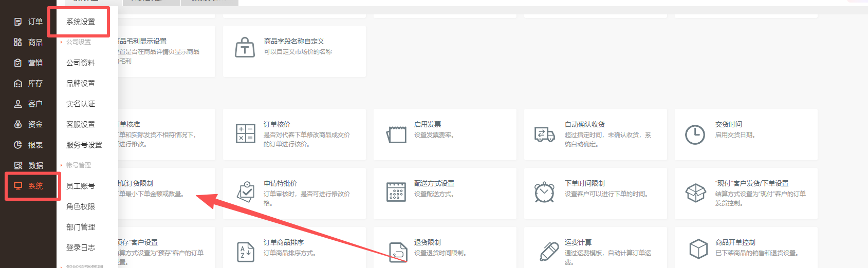Screen dimensions: 868x268
Task: Open the 商品开单控制 setting card
Action: [x=746, y=247]
